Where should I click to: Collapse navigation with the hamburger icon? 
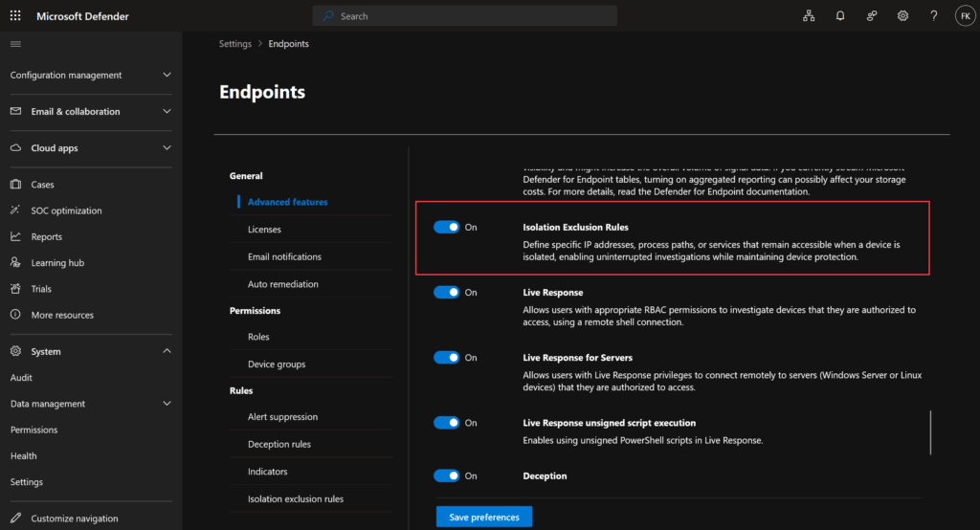(15, 44)
